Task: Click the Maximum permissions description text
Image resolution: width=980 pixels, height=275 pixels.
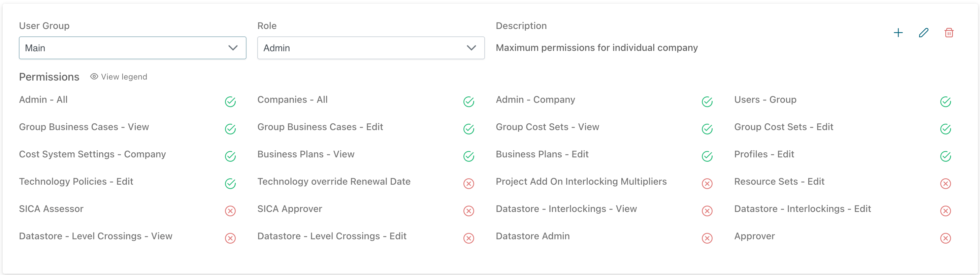Action: pyautogui.click(x=596, y=48)
